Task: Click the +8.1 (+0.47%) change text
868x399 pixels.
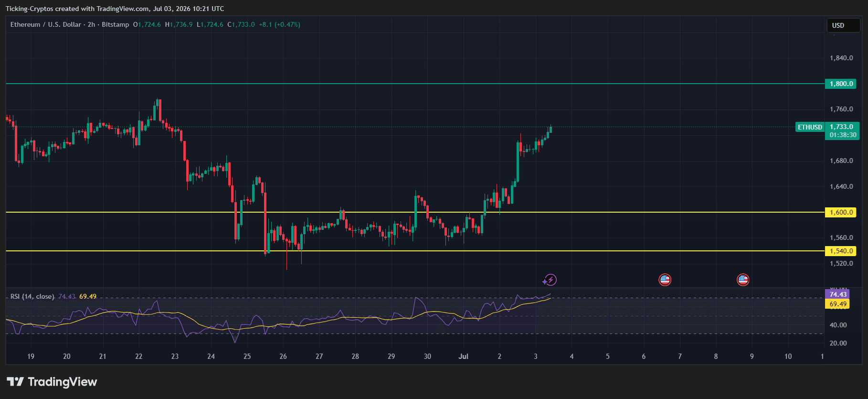Action: [279, 24]
